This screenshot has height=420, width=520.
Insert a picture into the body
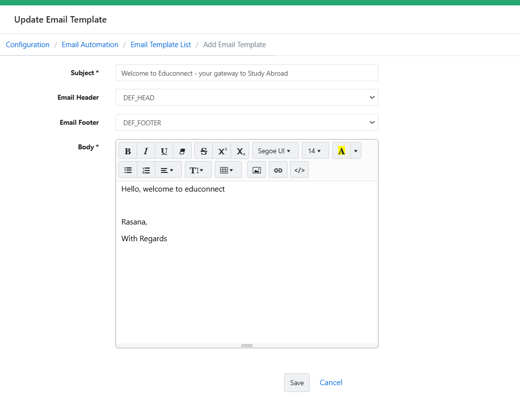[257, 170]
